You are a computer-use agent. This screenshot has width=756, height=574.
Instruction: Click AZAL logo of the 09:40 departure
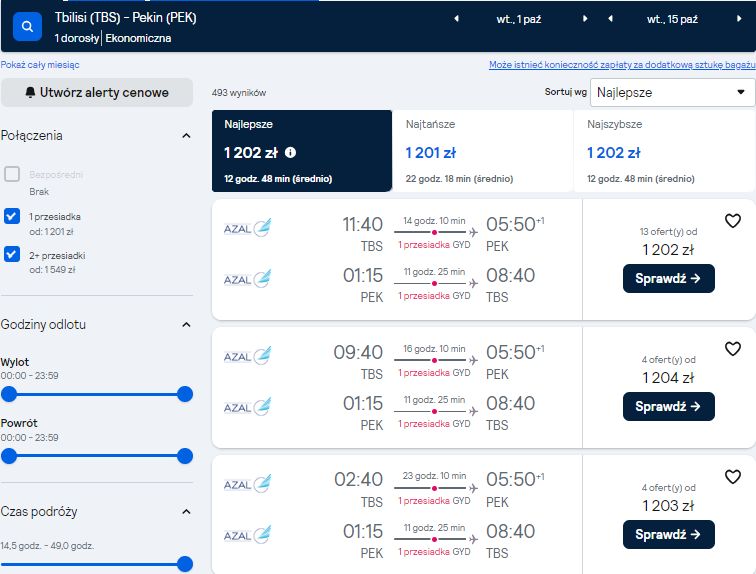(x=247, y=356)
